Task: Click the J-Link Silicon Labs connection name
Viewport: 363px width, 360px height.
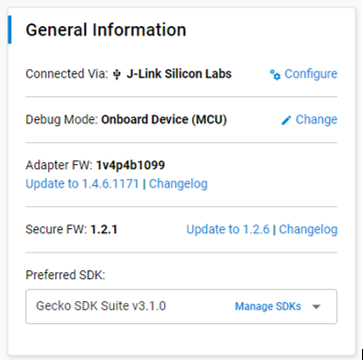Action: click(x=179, y=74)
